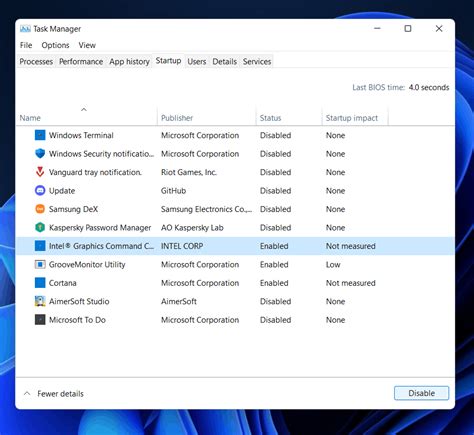474x435 pixels.
Task: Click the INTEL CORP publisher cell
Action: click(x=182, y=246)
